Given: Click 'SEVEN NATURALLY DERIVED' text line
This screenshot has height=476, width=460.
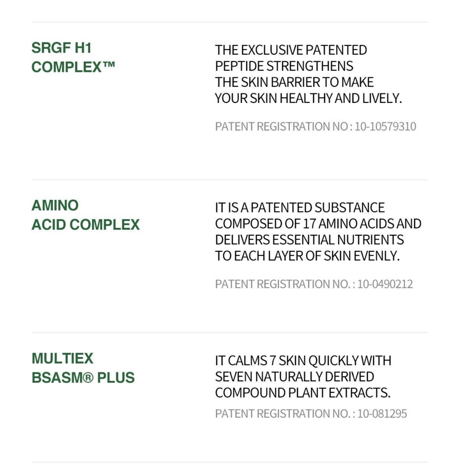Looking at the screenshot, I should coord(294,376).
